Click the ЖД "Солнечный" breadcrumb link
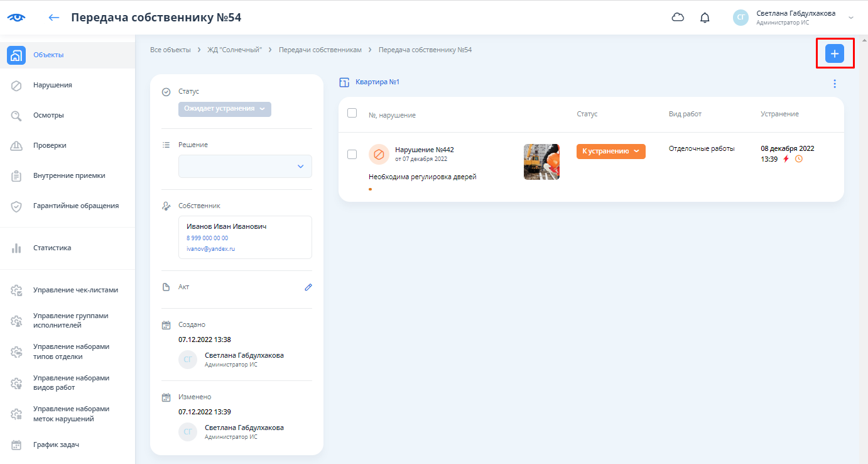 (234, 50)
